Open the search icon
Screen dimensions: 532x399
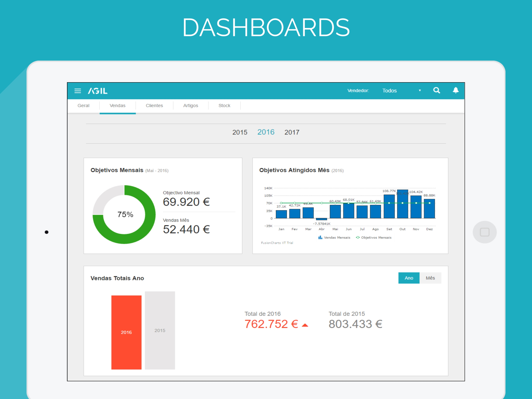(437, 90)
